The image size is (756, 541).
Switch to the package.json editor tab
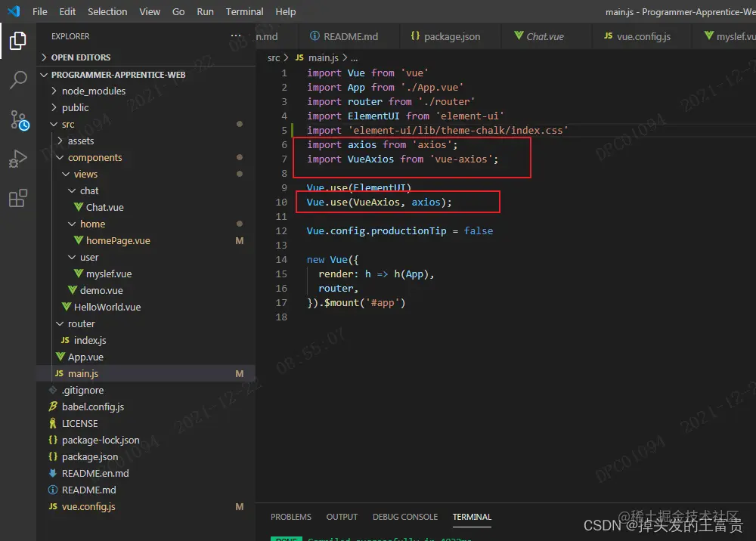[451, 36]
